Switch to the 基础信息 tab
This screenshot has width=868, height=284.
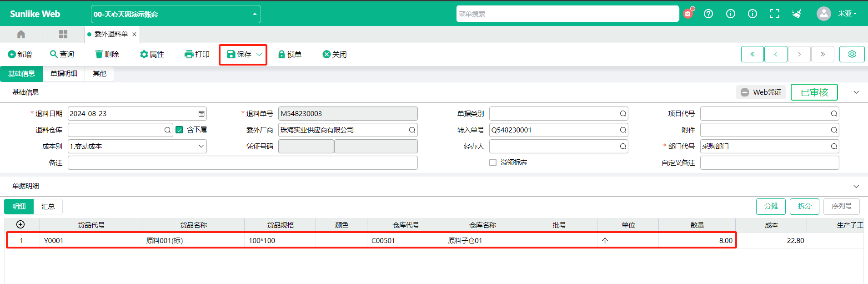(21, 74)
